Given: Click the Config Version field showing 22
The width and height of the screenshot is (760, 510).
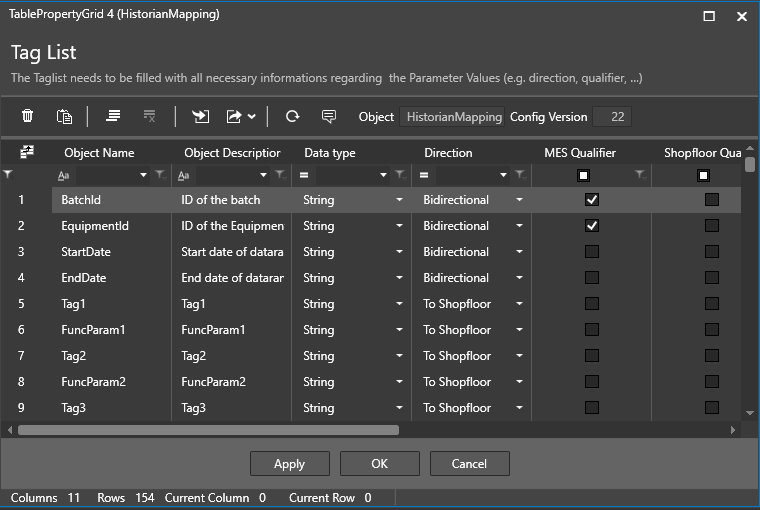Looking at the screenshot, I should (x=612, y=117).
